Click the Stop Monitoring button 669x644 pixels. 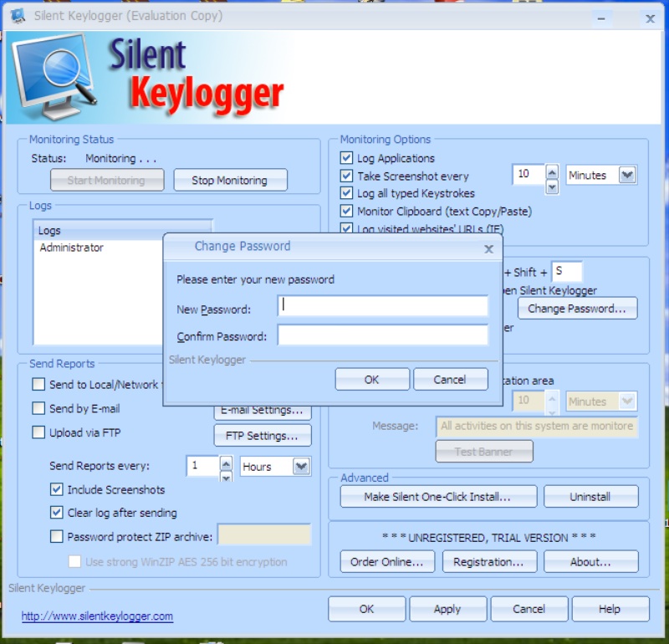click(230, 180)
